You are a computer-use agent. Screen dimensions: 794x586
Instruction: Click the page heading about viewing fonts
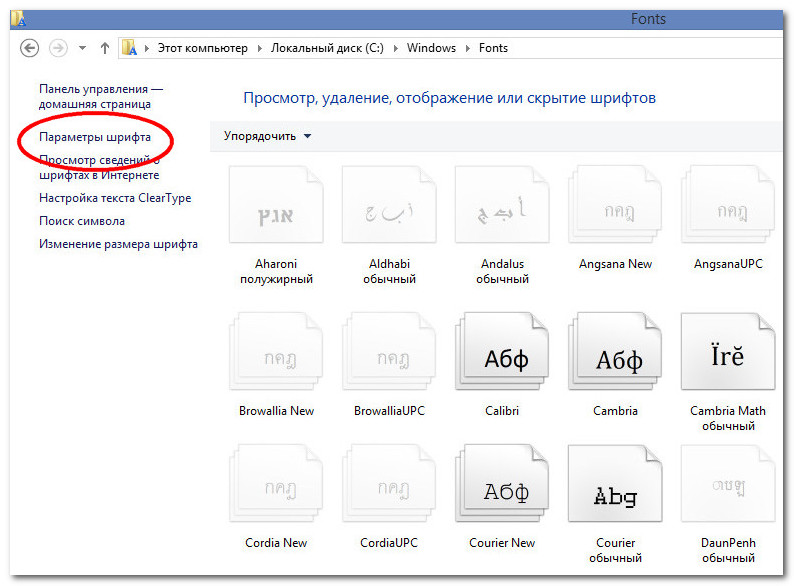pyautogui.click(x=449, y=98)
